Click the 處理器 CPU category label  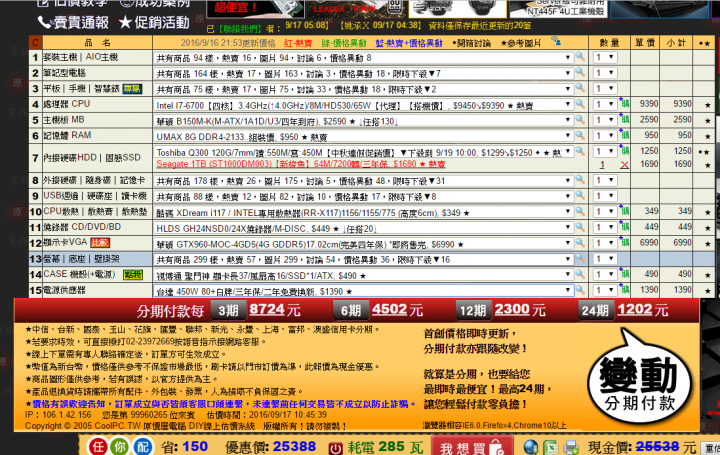[x=67, y=104]
